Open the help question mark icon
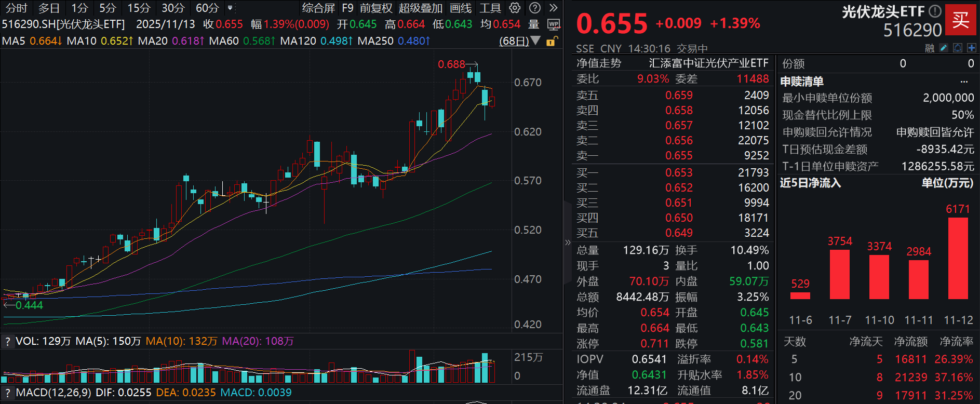Screen dimensions: 980x404 click(x=534, y=8)
